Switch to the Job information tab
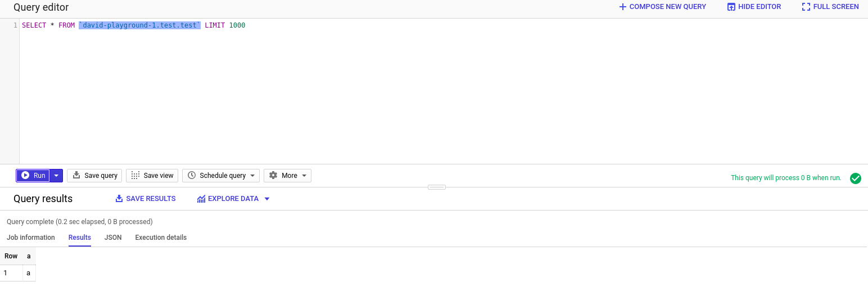 coord(31,238)
